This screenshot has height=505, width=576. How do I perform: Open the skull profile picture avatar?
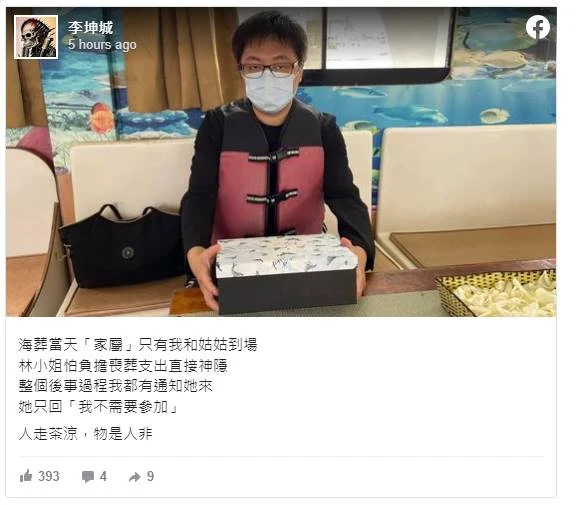36,37
